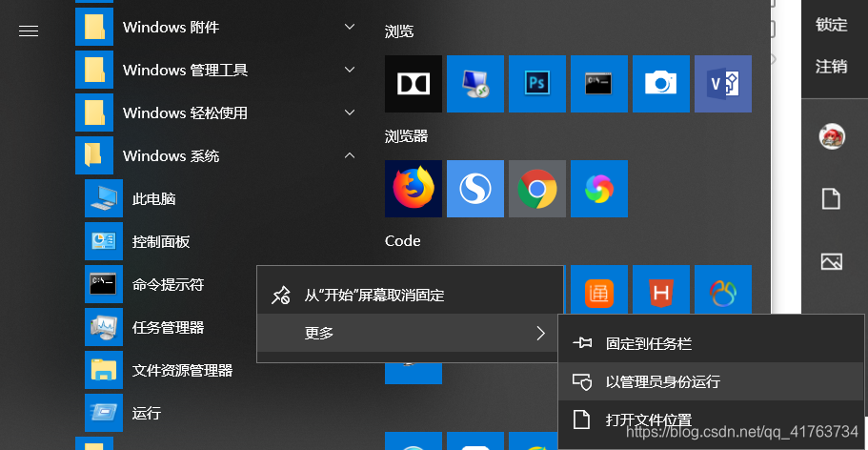Select 命令提示符 in the app list
The width and height of the screenshot is (868, 450).
(166, 284)
